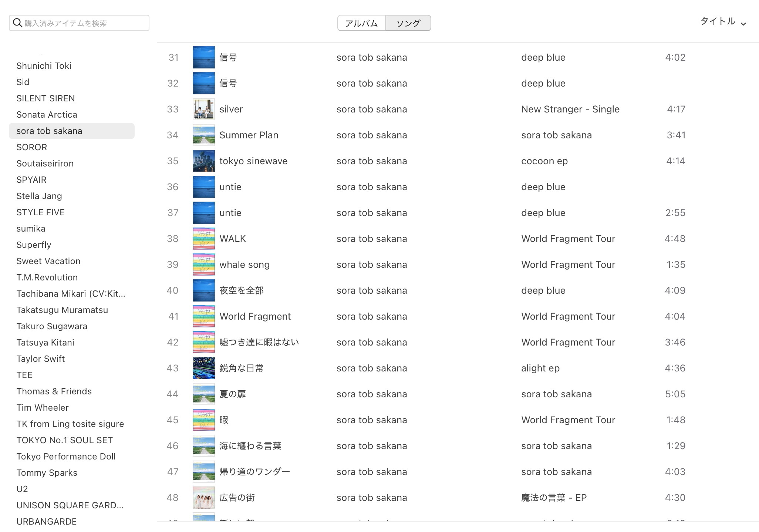Open New Stranger - Single album link
759x532 pixels.
pyautogui.click(x=570, y=109)
